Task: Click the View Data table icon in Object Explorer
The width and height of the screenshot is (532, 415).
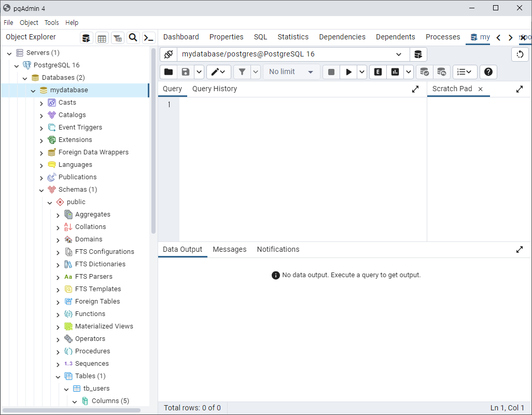Action: point(102,38)
